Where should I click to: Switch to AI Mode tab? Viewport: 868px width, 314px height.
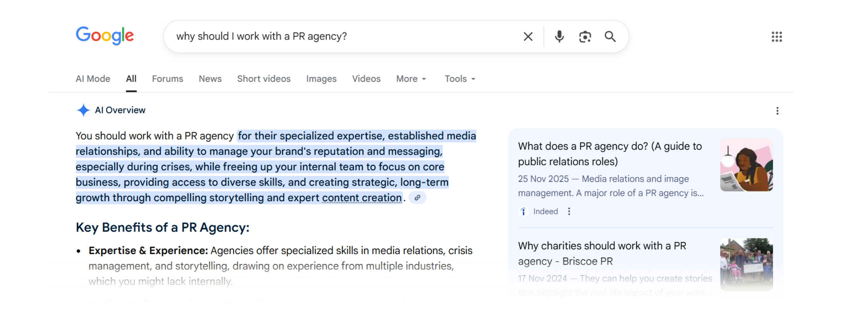click(93, 79)
